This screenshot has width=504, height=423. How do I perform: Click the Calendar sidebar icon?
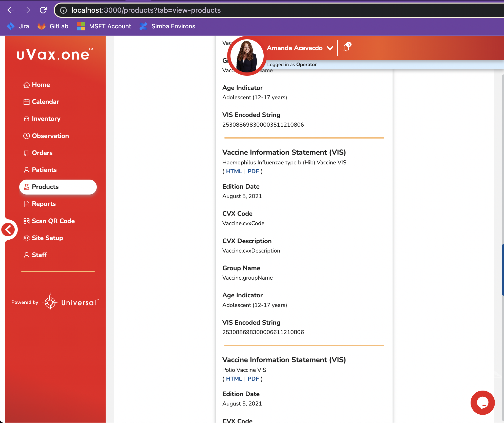pos(26,102)
